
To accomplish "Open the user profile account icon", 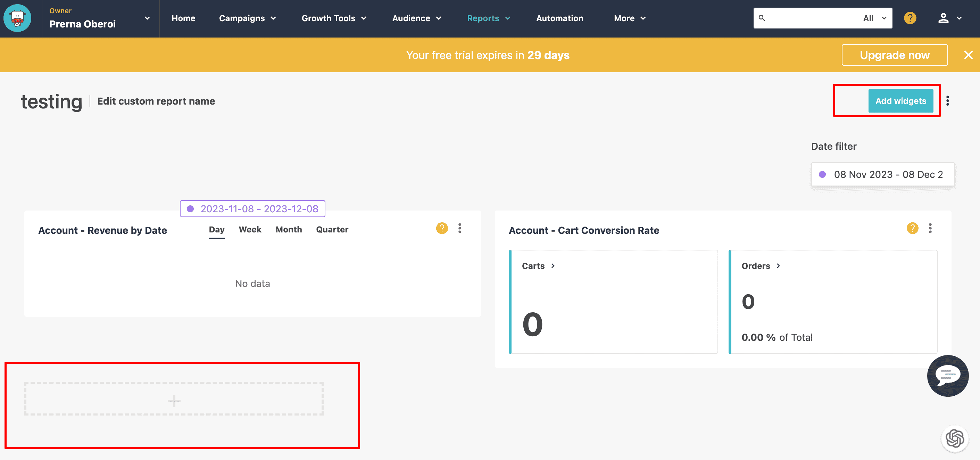I will pyautogui.click(x=943, y=18).
